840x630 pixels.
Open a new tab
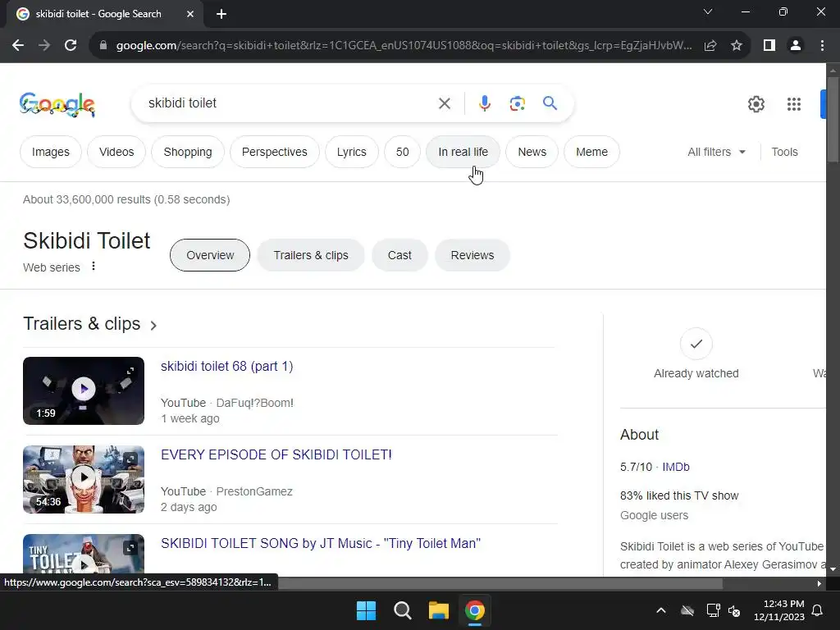pos(221,14)
